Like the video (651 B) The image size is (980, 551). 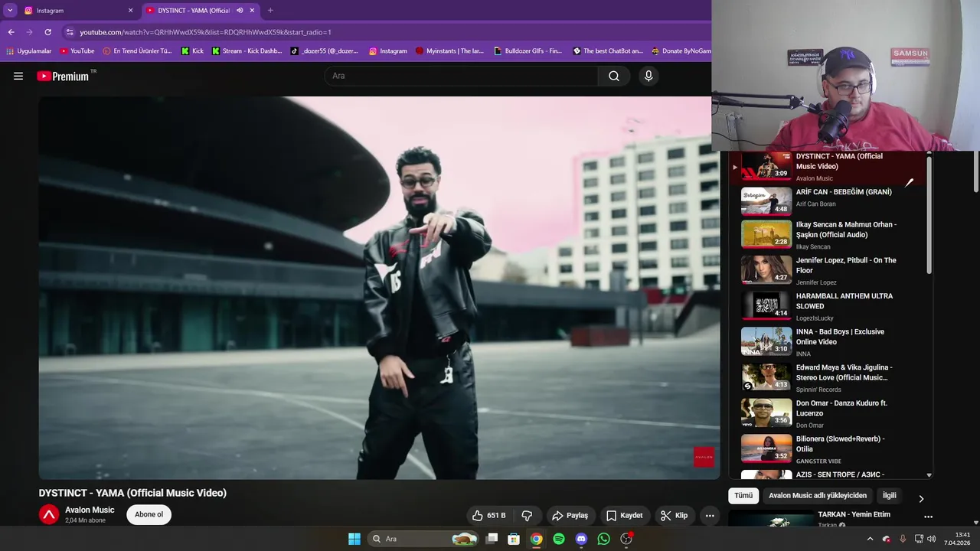pyautogui.click(x=488, y=516)
